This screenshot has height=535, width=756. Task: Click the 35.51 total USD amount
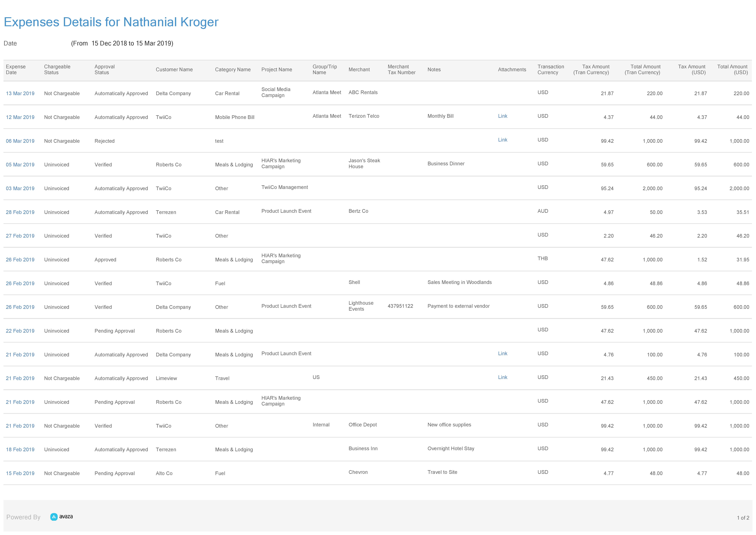pos(743,212)
